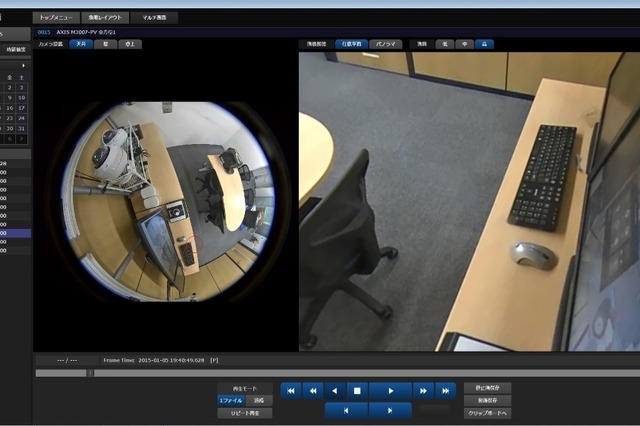Toggle 1ファイル playback mode

[x=230, y=399]
